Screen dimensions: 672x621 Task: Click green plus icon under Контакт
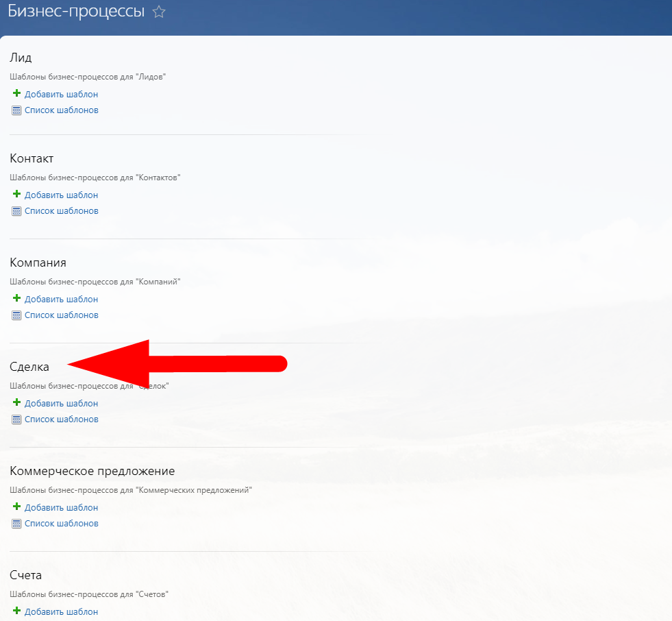(16, 195)
